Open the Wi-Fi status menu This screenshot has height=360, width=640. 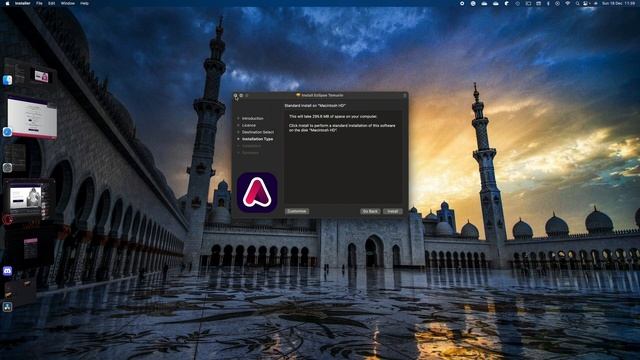tap(567, 3)
